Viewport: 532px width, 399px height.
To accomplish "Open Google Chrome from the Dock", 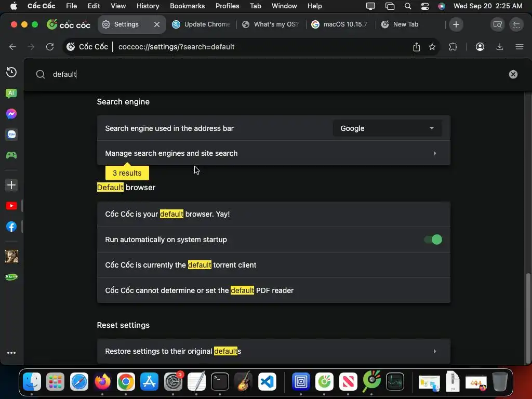I will [x=126, y=382].
